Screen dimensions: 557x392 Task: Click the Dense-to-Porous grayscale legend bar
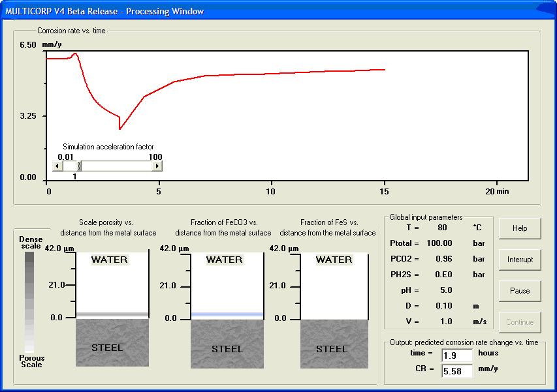[29, 302]
